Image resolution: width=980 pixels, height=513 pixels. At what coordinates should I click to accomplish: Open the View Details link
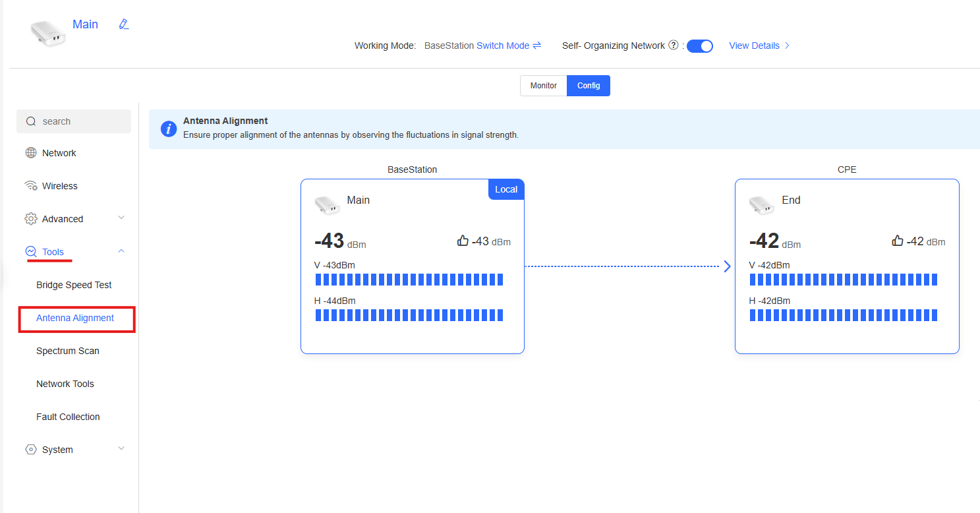(x=759, y=45)
